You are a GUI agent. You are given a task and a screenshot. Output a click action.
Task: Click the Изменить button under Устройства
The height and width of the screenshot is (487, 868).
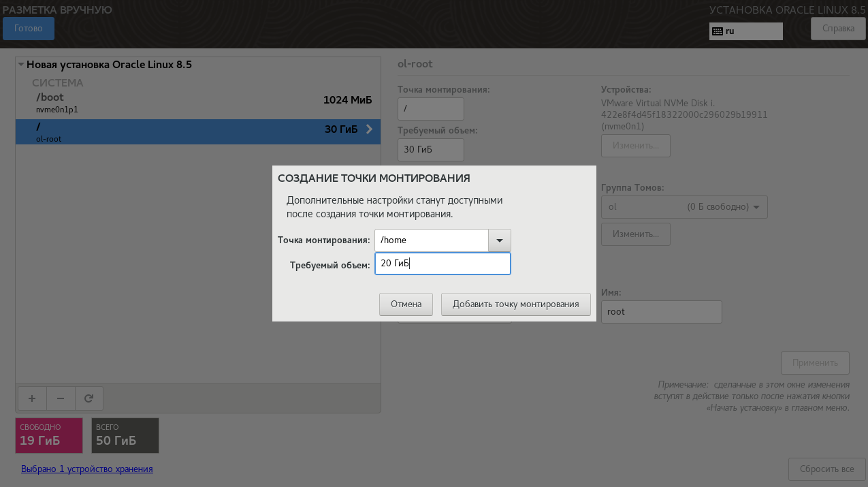pyautogui.click(x=635, y=146)
